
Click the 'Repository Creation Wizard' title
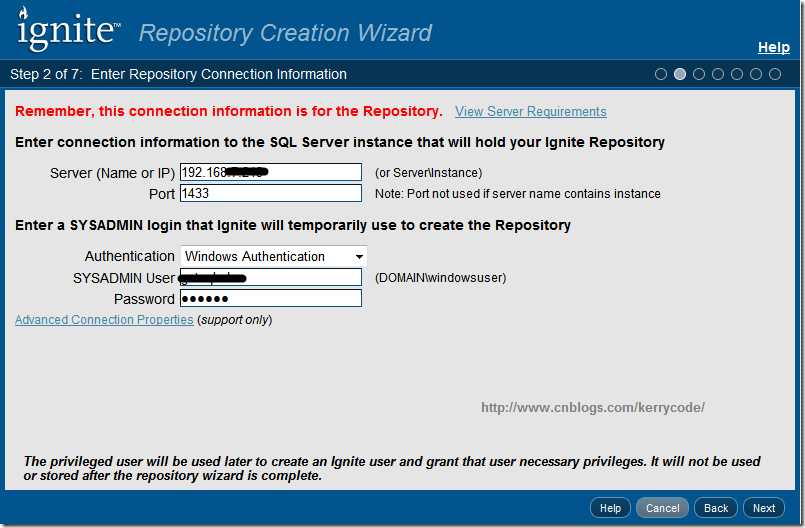tap(285, 33)
